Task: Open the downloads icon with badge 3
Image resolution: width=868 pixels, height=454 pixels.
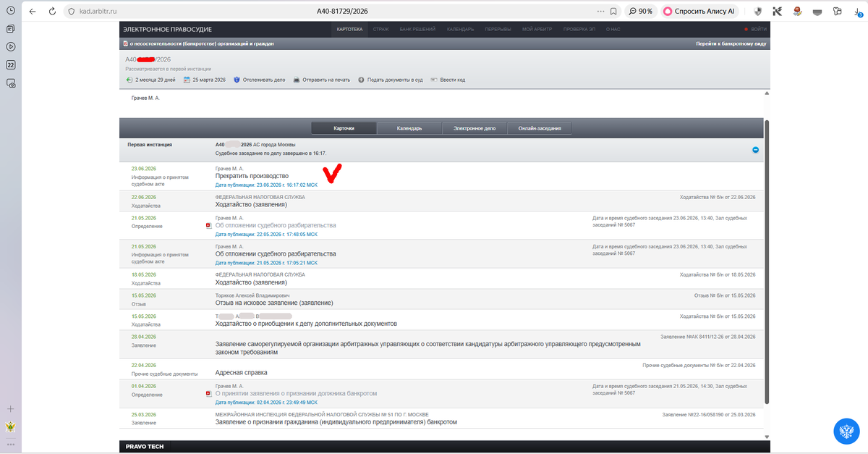Action: tap(858, 12)
